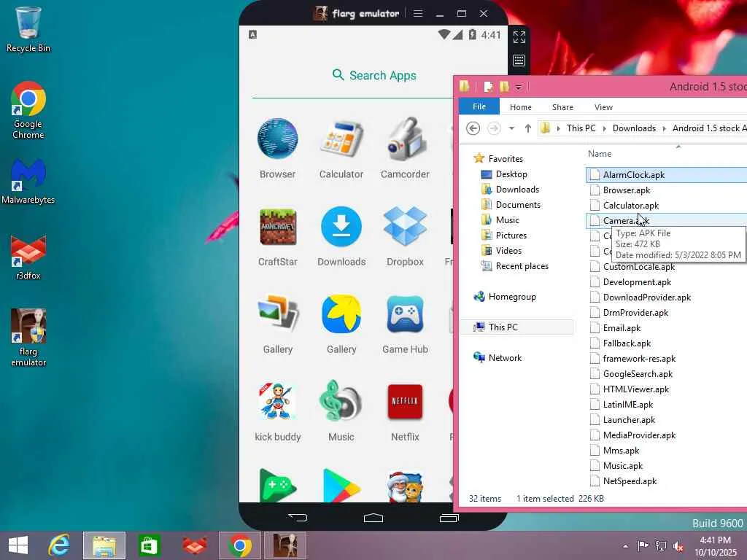Tap Android home navigation button

(x=373, y=518)
